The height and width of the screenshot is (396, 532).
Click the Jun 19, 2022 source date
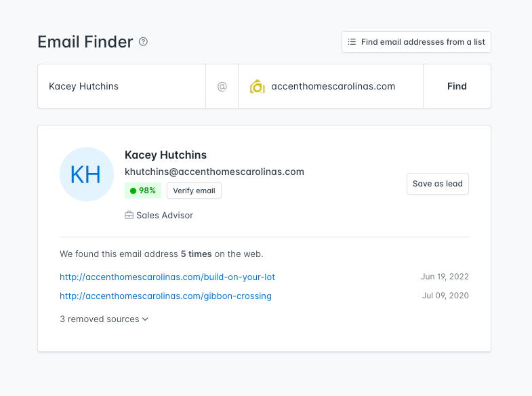click(x=445, y=277)
